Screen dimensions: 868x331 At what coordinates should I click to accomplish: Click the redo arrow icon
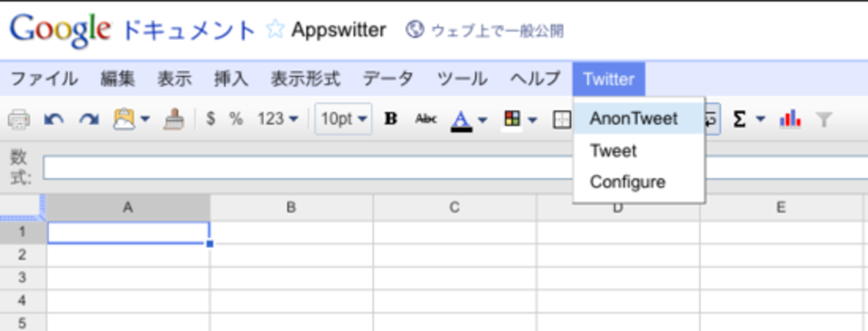click(89, 119)
